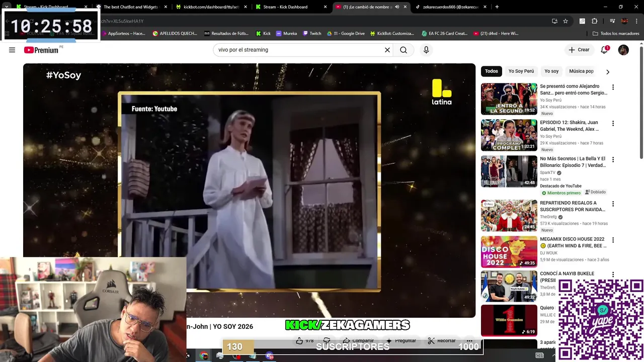Open the Crear menu button
This screenshot has width=644, height=362.
579,50
